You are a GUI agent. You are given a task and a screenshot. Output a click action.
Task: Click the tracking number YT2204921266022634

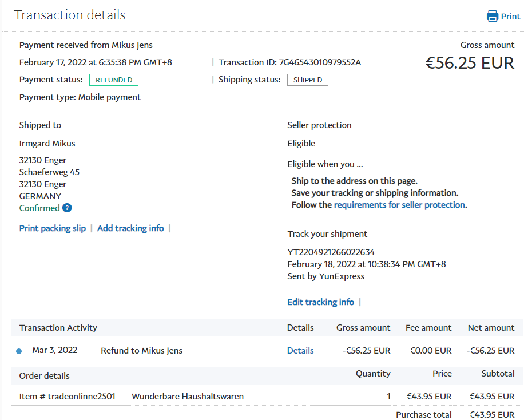coord(331,252)
